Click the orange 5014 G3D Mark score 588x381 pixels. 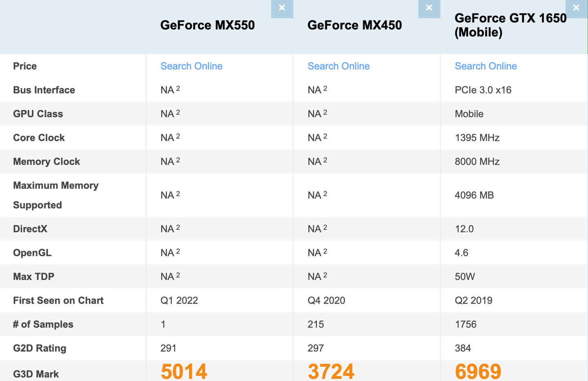click(183, 371)
